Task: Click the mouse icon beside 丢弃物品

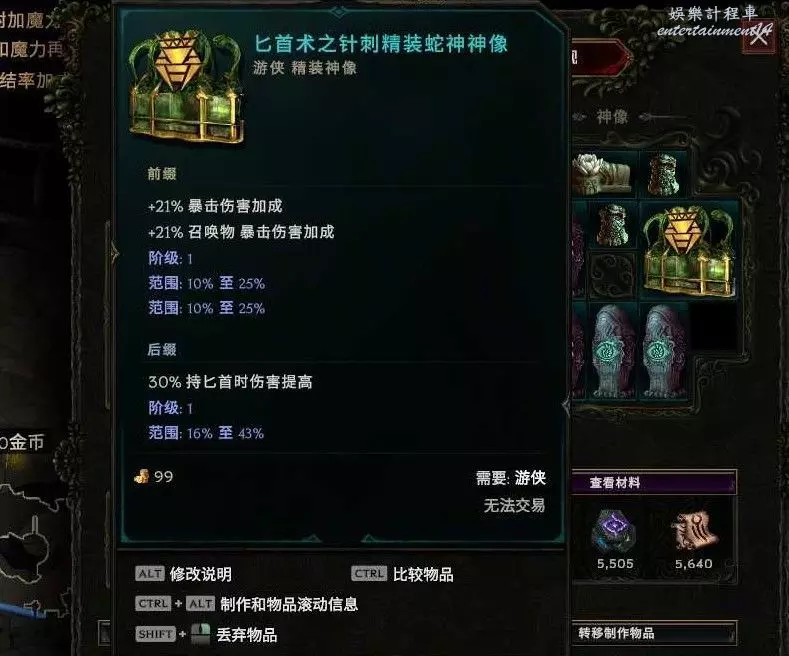Action: click(200, 634)
